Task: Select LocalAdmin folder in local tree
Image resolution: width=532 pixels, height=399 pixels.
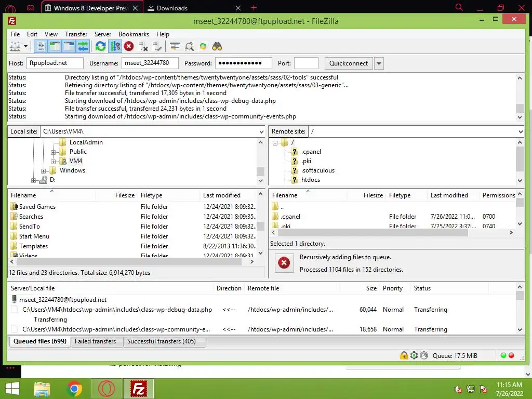Action: tap(86, 142)
